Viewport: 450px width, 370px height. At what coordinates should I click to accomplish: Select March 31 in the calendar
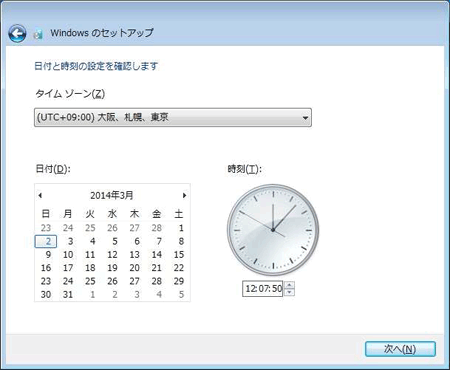point(68,295)
